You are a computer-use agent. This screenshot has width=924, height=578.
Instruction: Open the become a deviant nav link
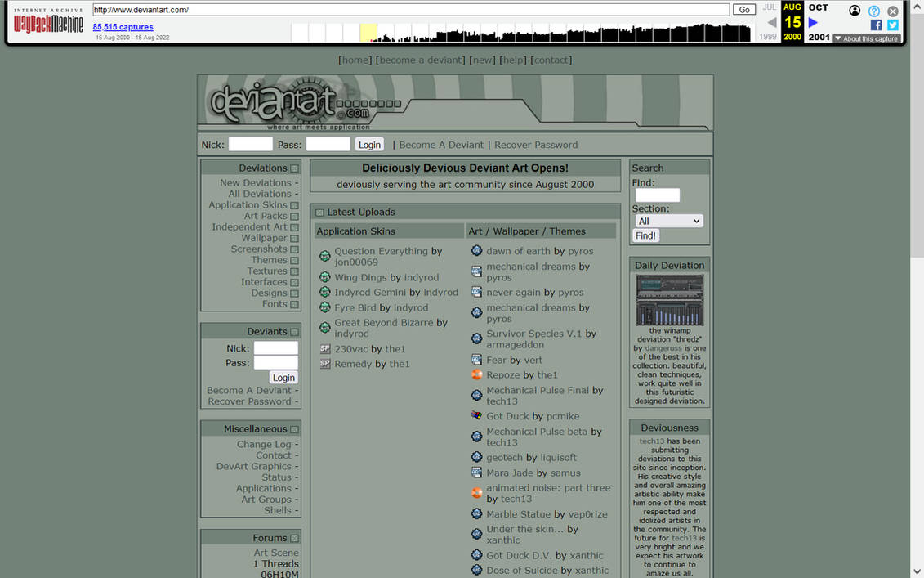coord(421,60)
